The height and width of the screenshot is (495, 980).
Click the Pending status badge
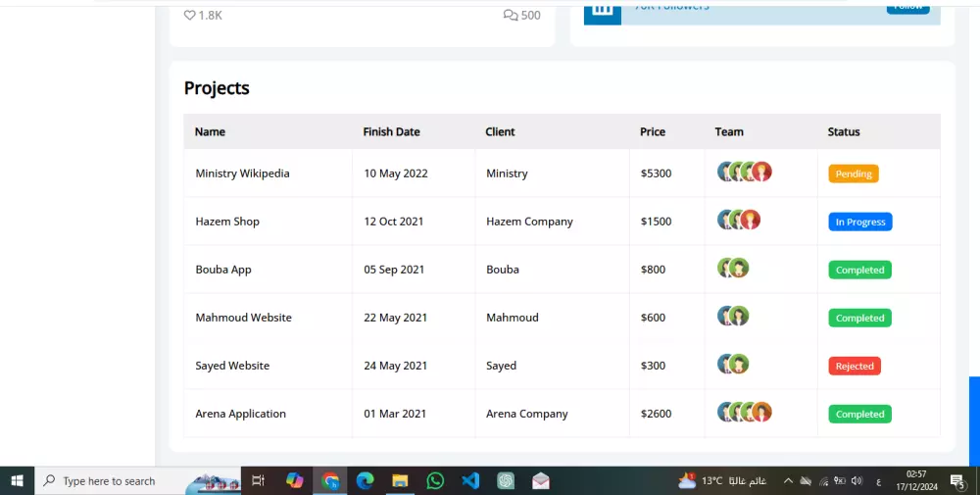(854, 173)
